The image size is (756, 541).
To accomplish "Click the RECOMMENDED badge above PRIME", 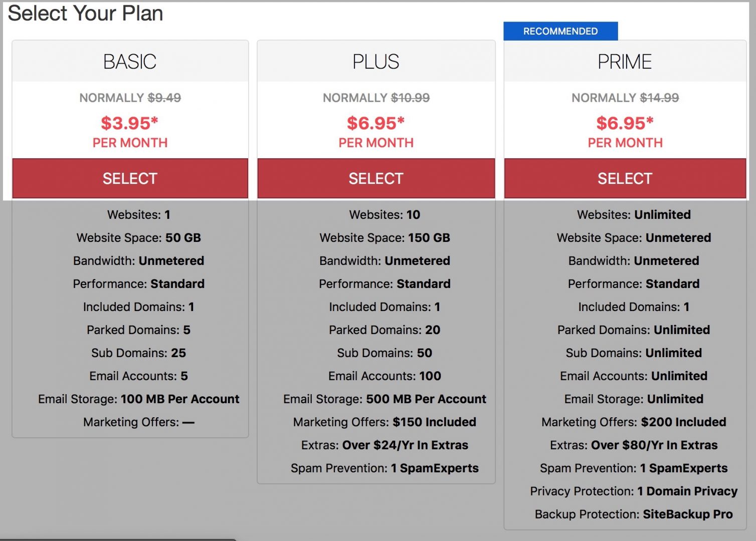I will [x=560, y=31].
